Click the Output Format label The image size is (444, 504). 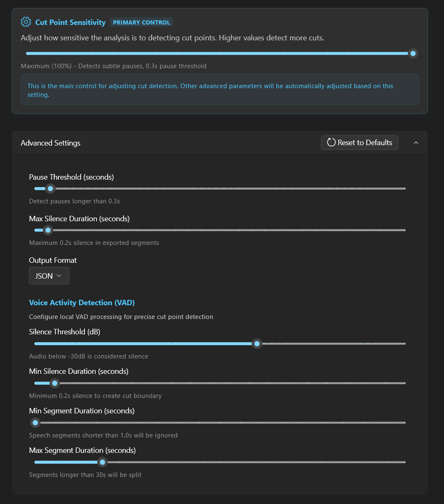[x=53, y=260]
